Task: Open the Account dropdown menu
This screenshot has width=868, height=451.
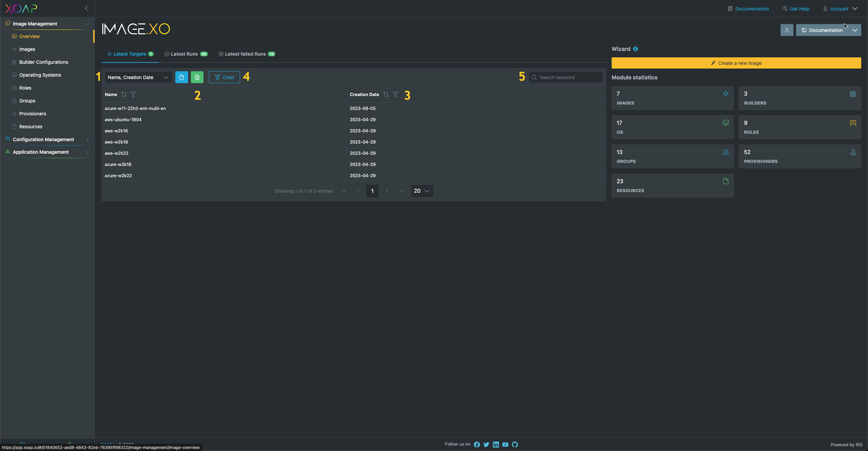Action: coord(840,9)
